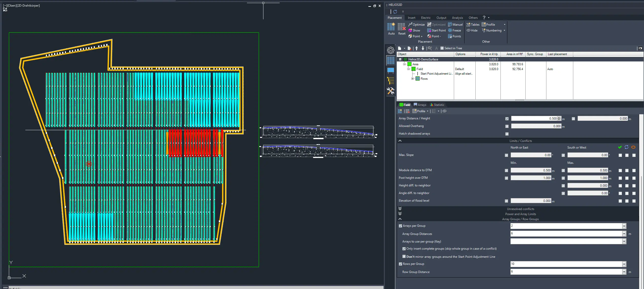Click the Hide button in ribbon
Viewport: 644px width, 289px height.
(x=472, y=30)
